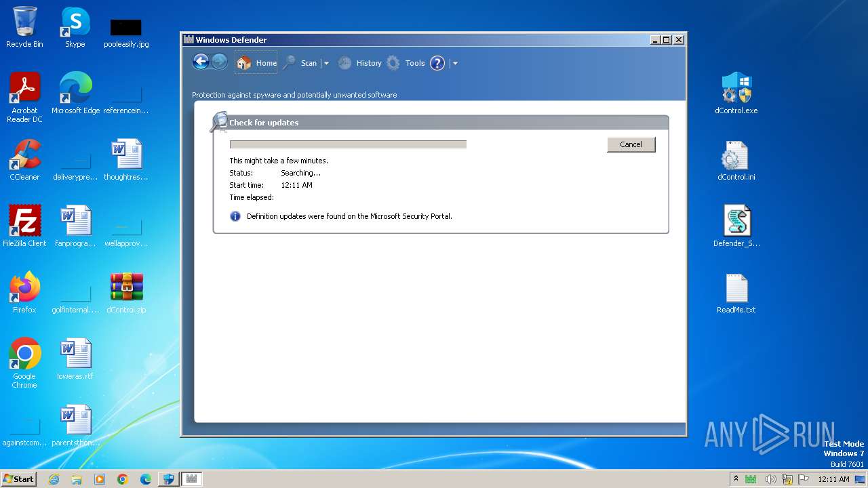Screen dimensions: 868x488
Task: Open the Home page in Defender
Action: click(x=256, y=63)
